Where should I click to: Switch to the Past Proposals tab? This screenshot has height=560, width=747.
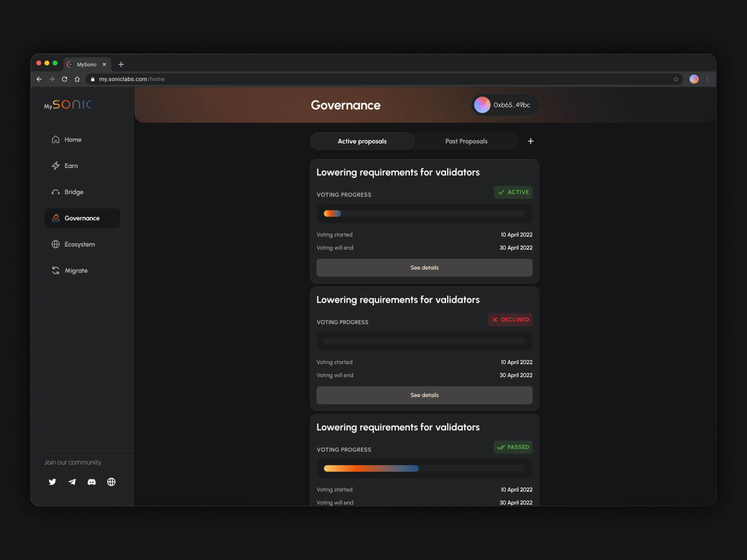(x=466, y=141)
